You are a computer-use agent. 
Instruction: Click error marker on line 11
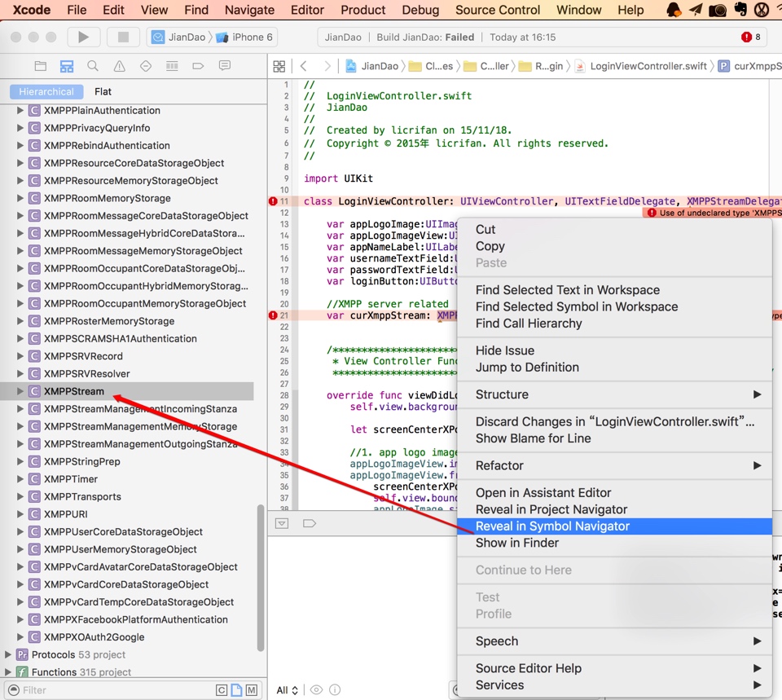click(x=273, y=201)
